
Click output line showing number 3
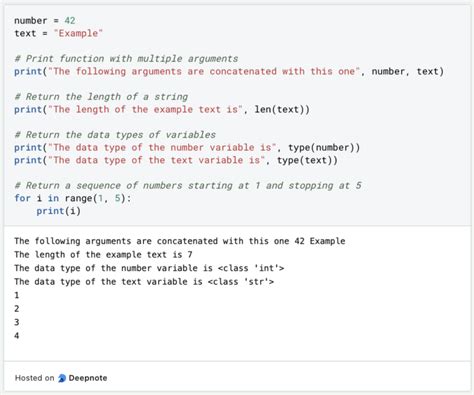pos(17,322)
